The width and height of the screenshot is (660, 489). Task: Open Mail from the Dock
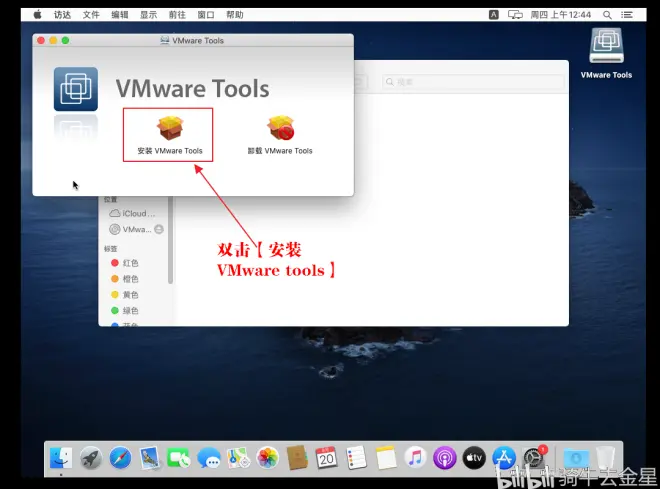point(150,458)
